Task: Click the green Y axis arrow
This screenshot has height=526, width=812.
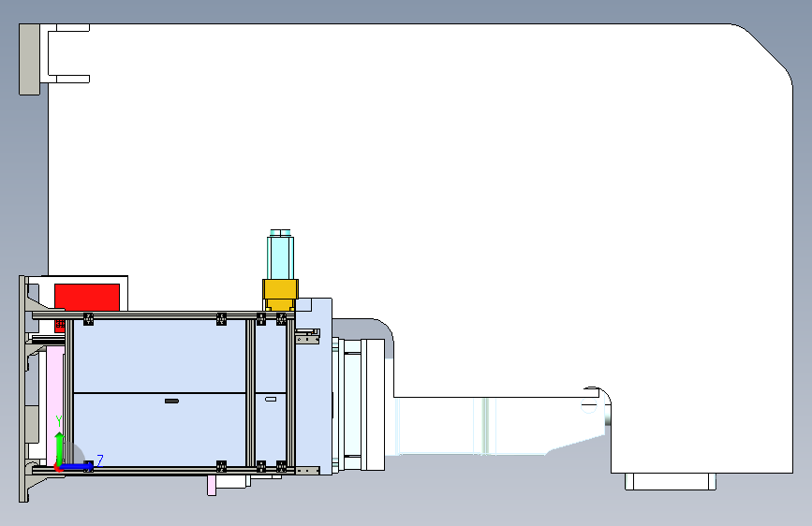Action: tap(59, 449)
